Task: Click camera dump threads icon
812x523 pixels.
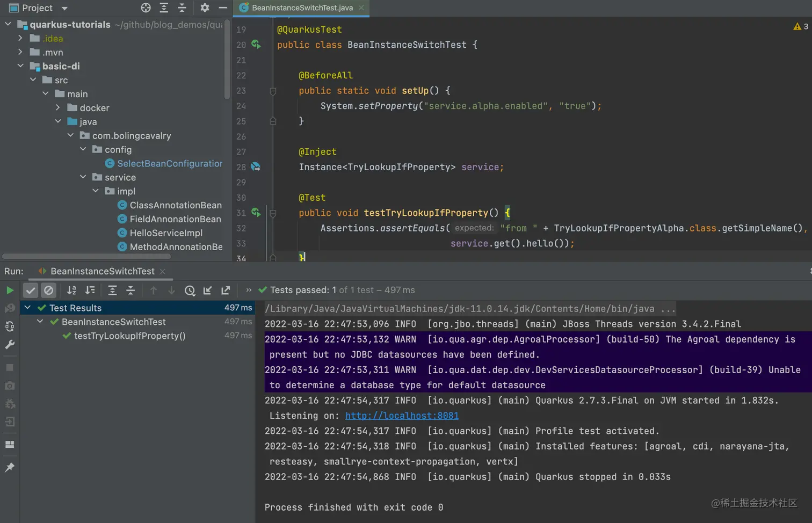Action: click(10, 386)
